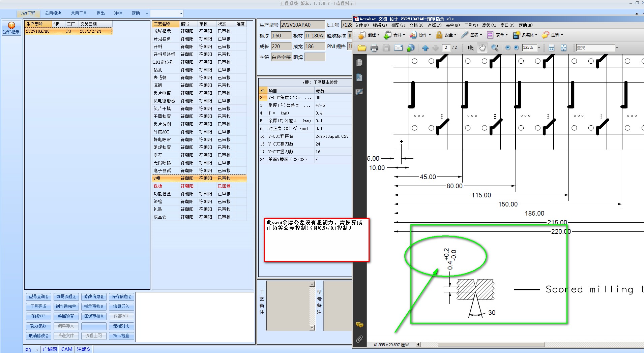The width and height of the screenshot is (644, 353).
Task: Open the 公用模块 menu
Action: [53, 13]
